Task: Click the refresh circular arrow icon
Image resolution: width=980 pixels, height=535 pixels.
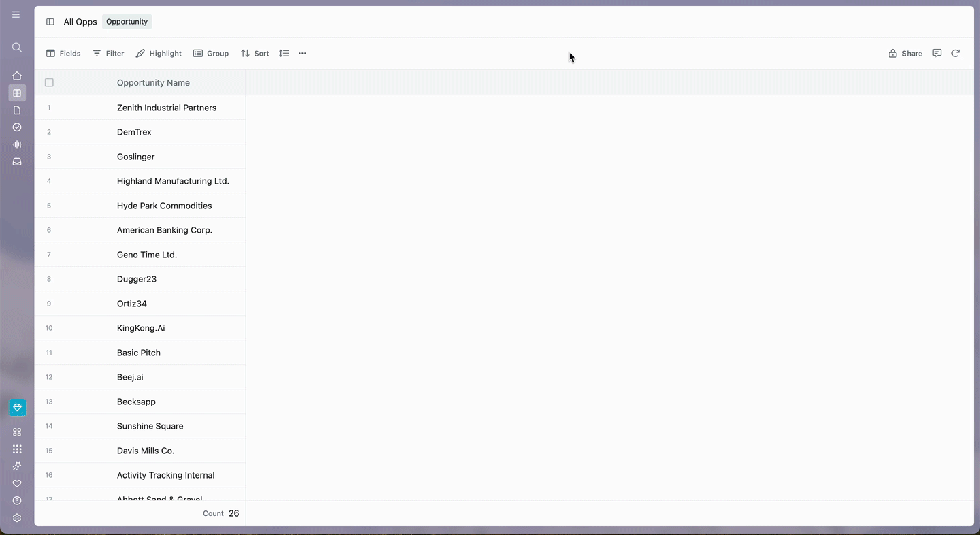Action: click(955, 53)
